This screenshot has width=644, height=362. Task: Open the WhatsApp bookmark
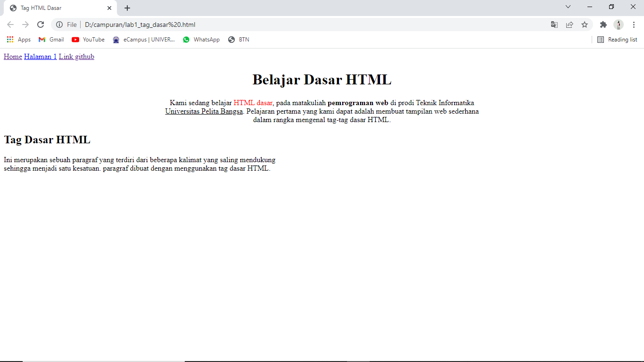[x=201, y=40]
